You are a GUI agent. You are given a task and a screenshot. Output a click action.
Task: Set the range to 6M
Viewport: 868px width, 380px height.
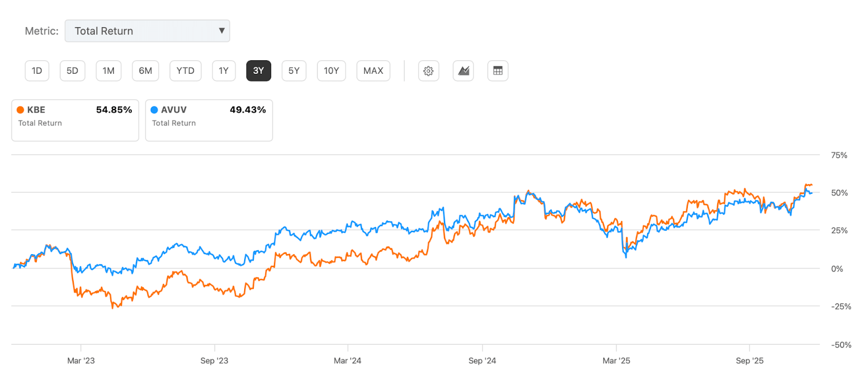[145, 71]
